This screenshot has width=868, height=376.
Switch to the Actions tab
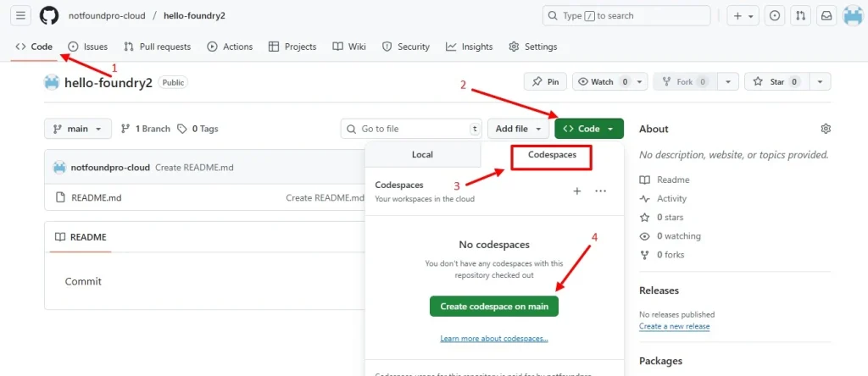pyautogui.click(x=230, y=47)
